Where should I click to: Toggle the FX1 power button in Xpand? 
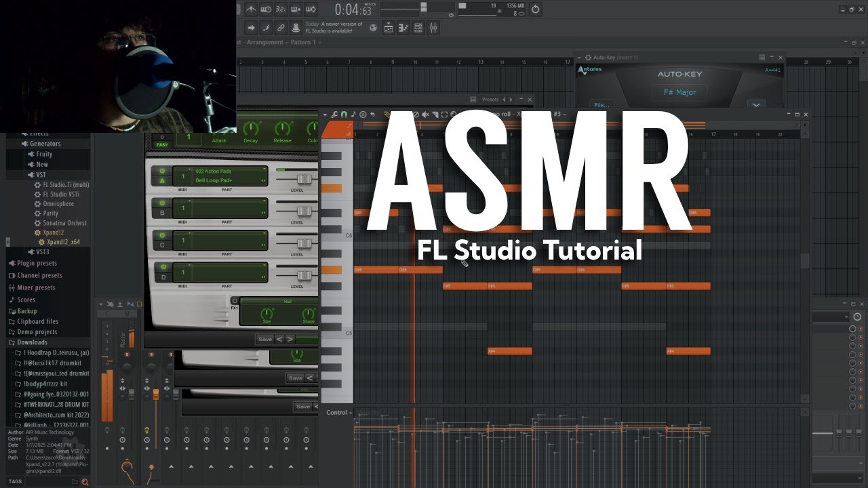click(235, 300)
